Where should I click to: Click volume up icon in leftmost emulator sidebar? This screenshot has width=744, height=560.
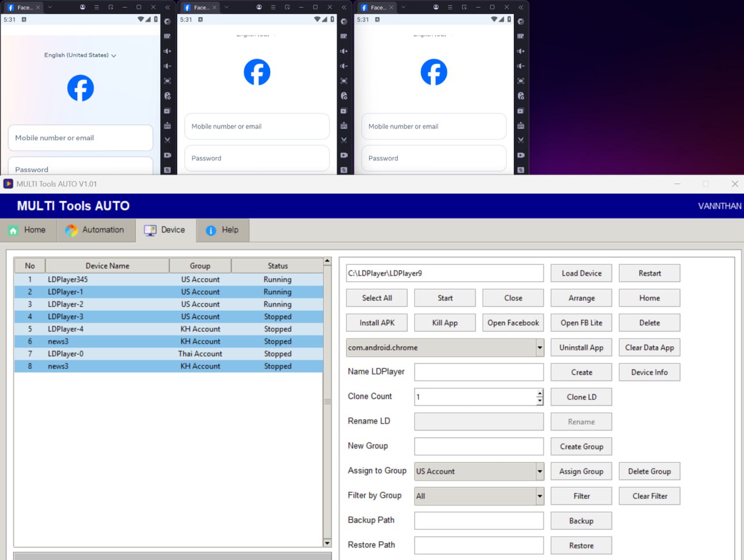click(x=167, y=51)
